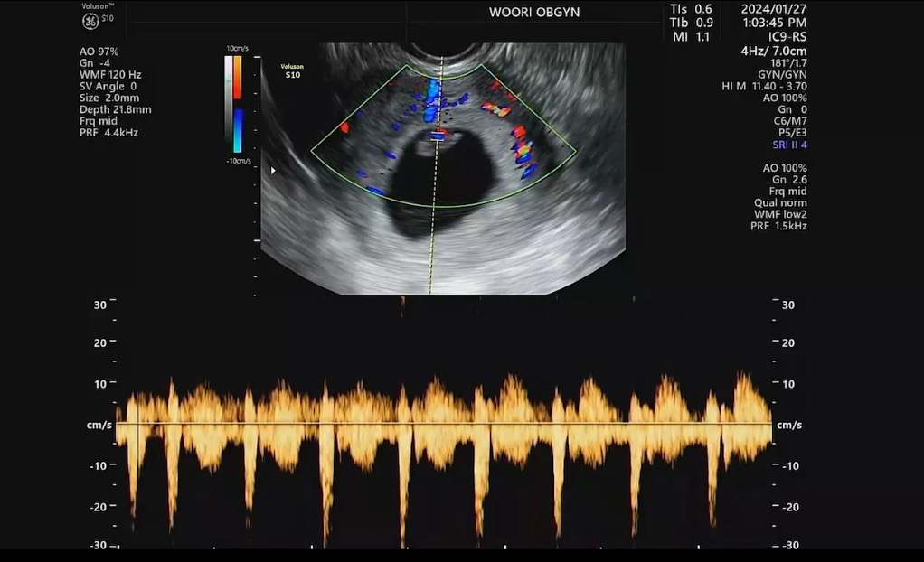Select the red-orange upper color scale bar
Viewport: 924px width, 562px height.
point(237,77)
